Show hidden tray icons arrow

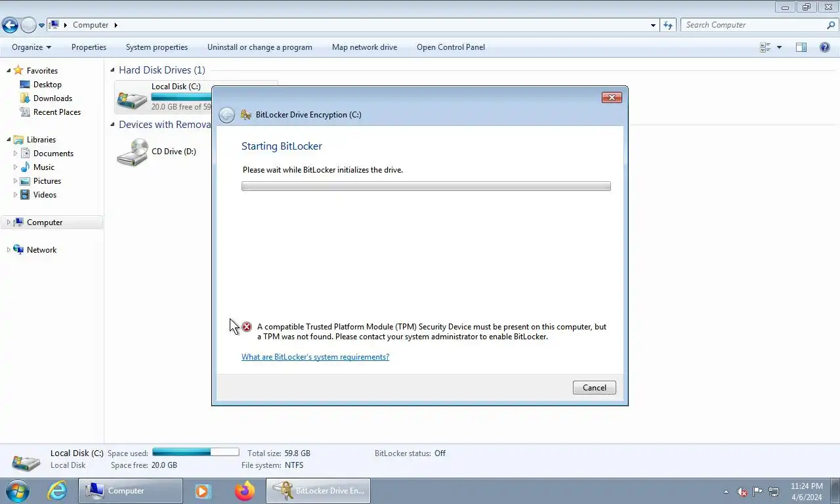(725, 492)
